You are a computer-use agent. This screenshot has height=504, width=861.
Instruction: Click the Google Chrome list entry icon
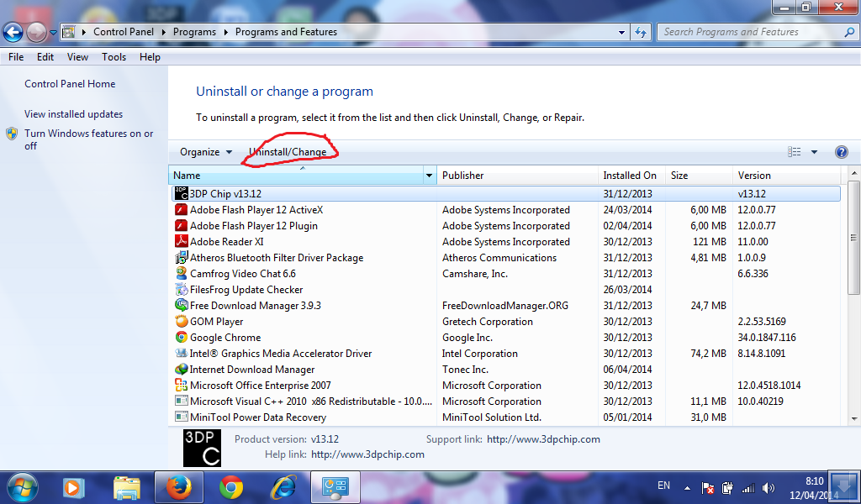click(x=182, y=337)
